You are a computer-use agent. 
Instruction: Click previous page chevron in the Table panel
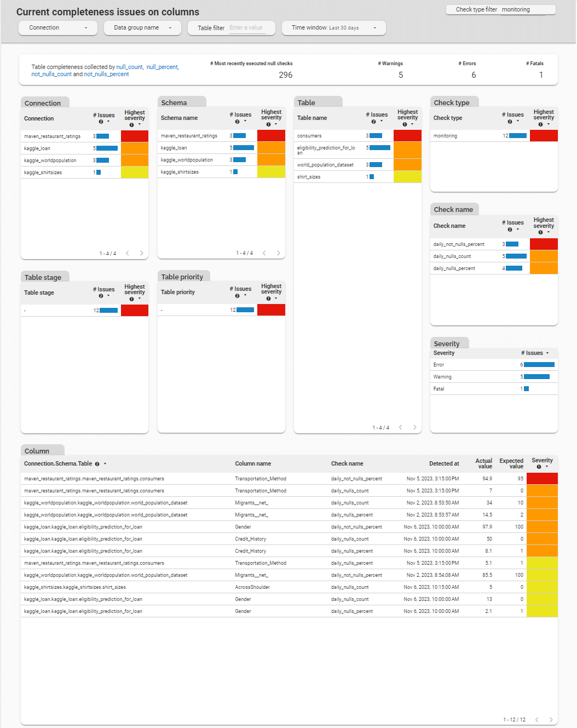tap(400, 427)
